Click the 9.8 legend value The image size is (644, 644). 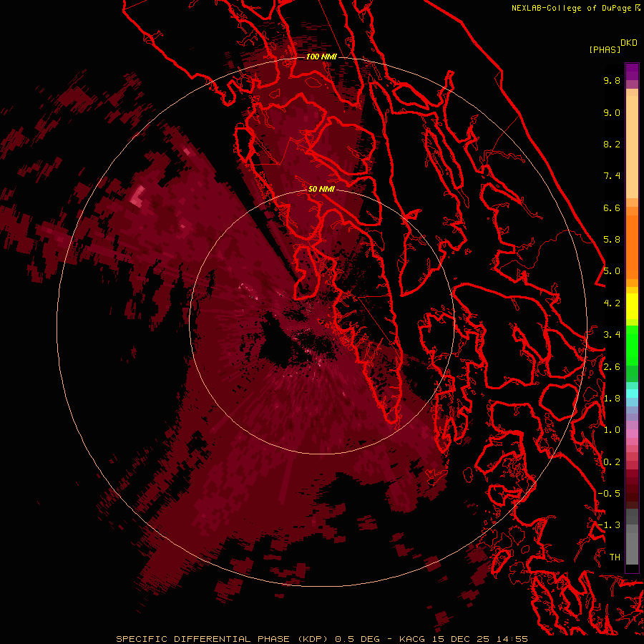(x=612, y=80)
